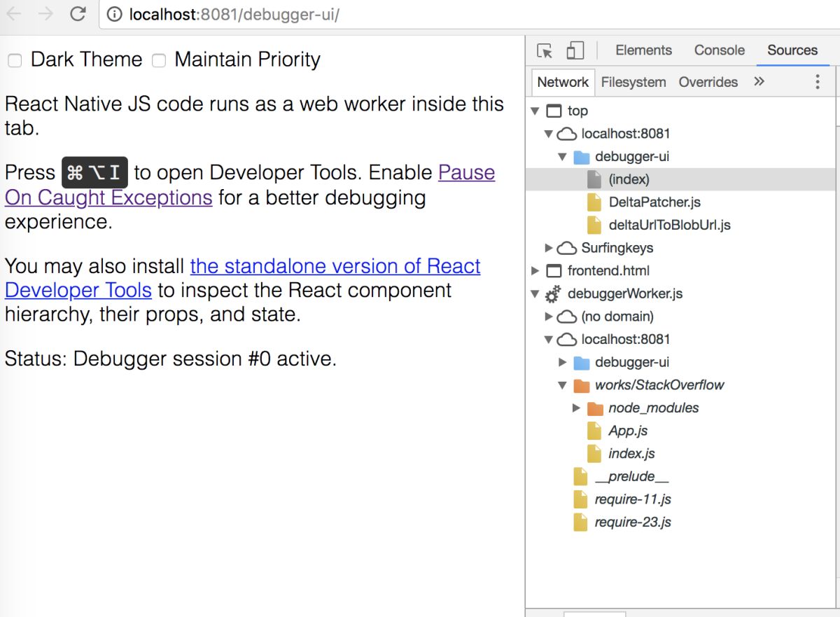
Task: Collapse debugger-ui folder arrow under top
Action: click(562, 157)
